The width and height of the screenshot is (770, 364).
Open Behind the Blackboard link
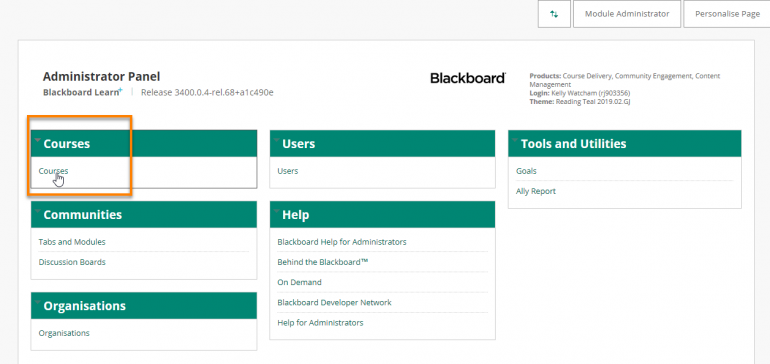[323, 262]
